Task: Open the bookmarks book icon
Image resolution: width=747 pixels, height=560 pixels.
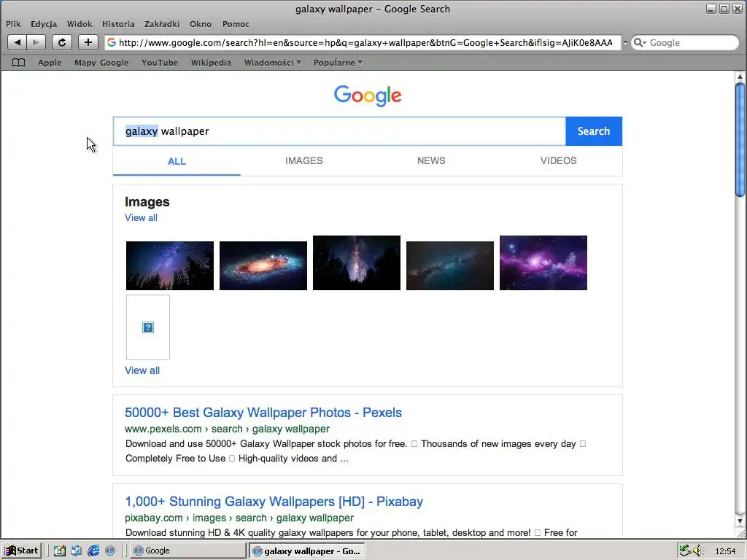Action: 18,63
